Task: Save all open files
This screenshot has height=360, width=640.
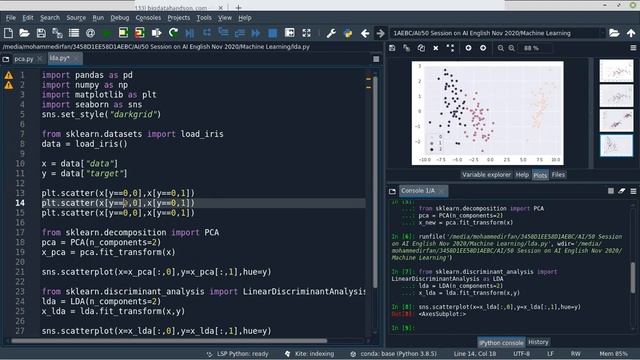Action: coord(57,33)
